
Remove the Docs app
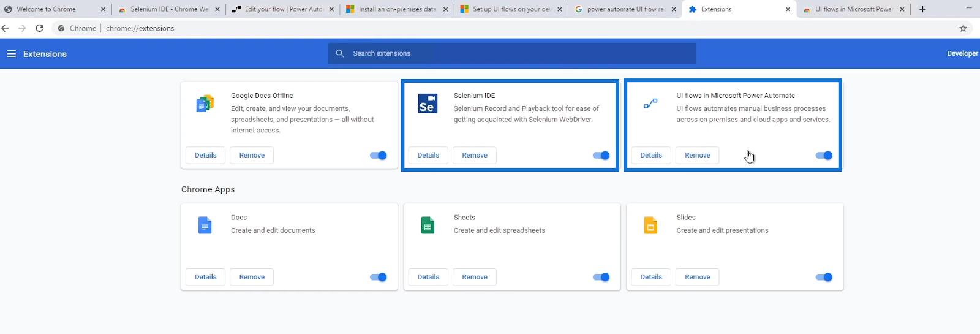point(252,277)
